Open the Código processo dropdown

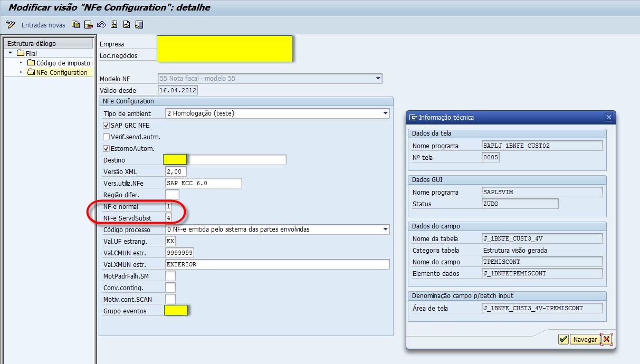(x=386, y=229)
